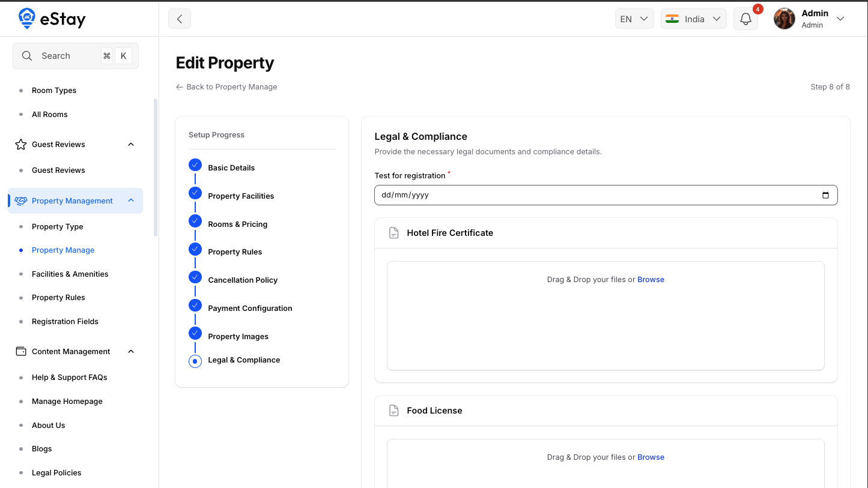Click the Property Images step checkmark

(x=195, y=333)
